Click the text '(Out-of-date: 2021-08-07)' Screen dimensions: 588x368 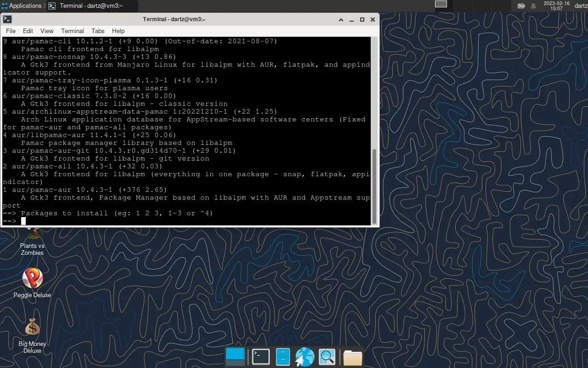pos(220,41)
